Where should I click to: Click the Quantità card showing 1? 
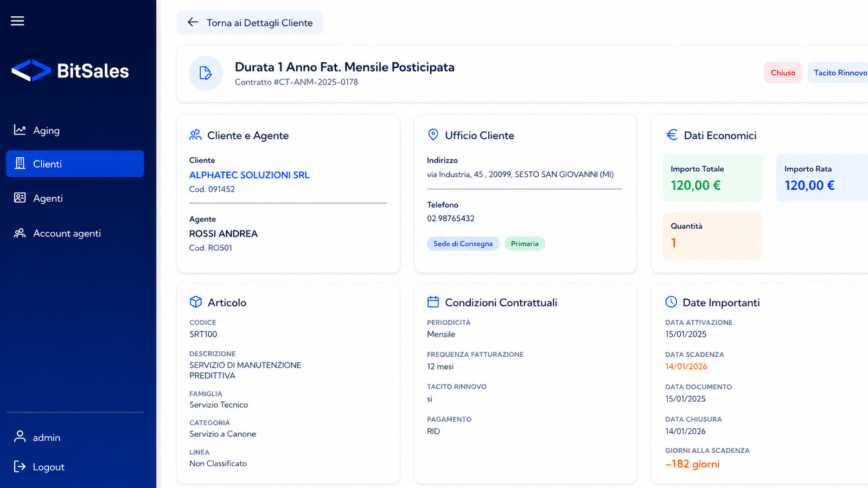coord(712,236)
